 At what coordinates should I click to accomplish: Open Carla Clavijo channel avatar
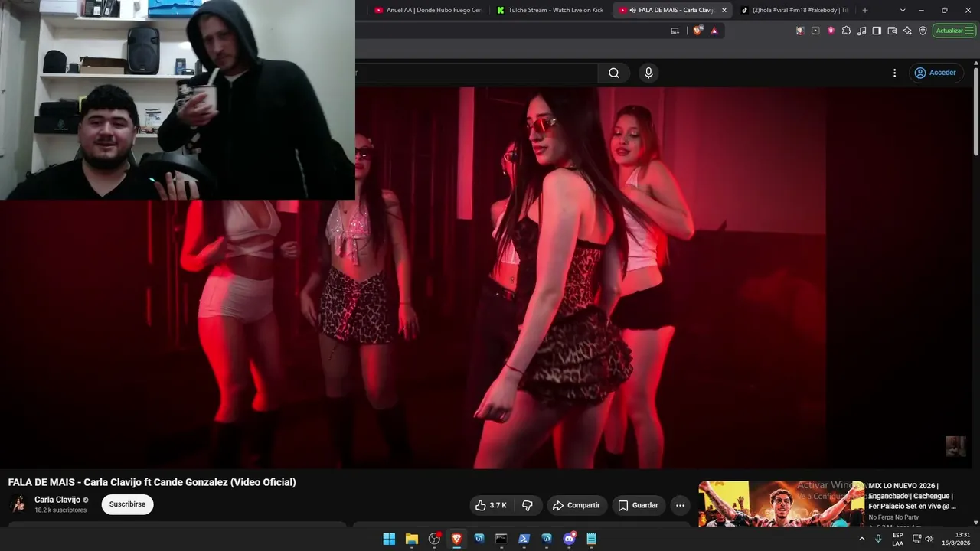pyautogui.click(x=18, y=504)
